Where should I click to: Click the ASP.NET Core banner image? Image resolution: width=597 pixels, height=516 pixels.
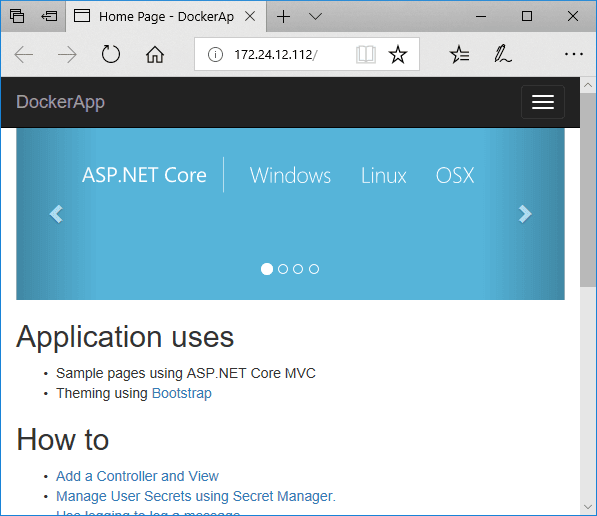[290, 214]
